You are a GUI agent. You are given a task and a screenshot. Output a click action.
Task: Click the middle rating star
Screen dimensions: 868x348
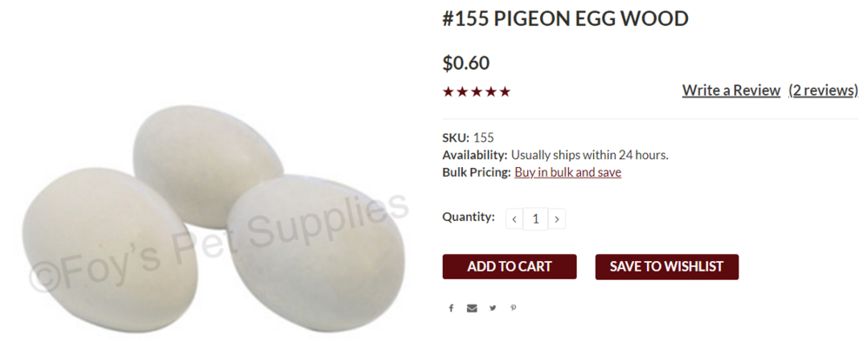[476, 91]
